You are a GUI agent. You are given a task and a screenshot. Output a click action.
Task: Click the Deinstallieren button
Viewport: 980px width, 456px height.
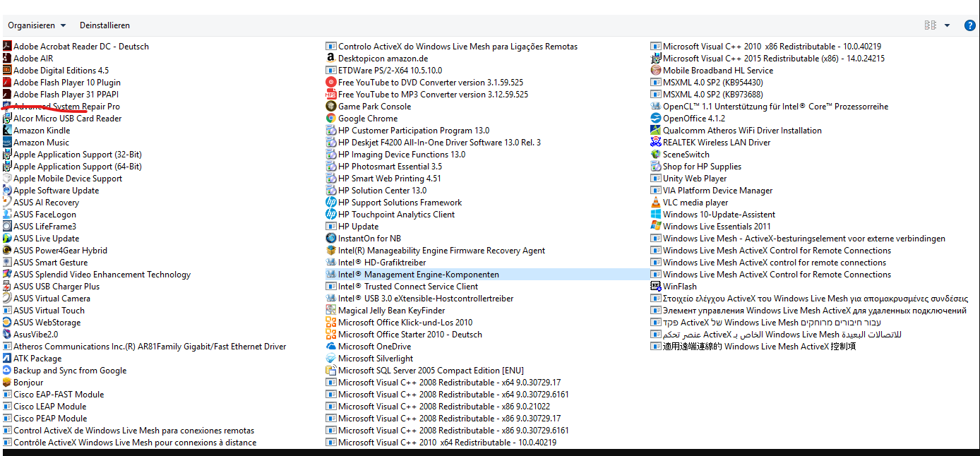pyautogui.click(x=104, y=25)
